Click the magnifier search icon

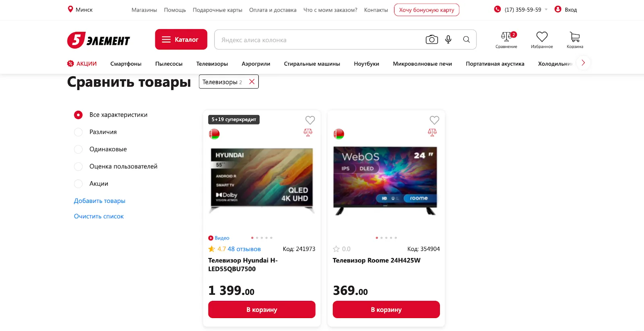466,39
